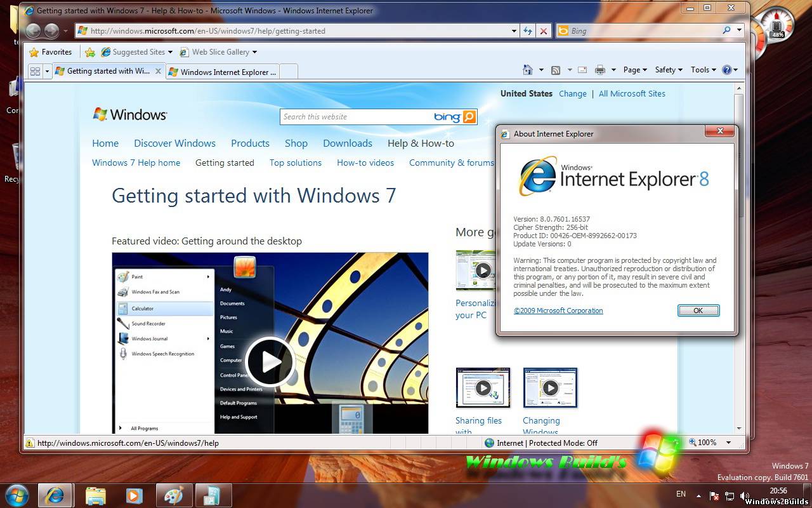Open the Paint taskbar icon
The width and height of the screenshot is (812, 508).
coord(173,495)
